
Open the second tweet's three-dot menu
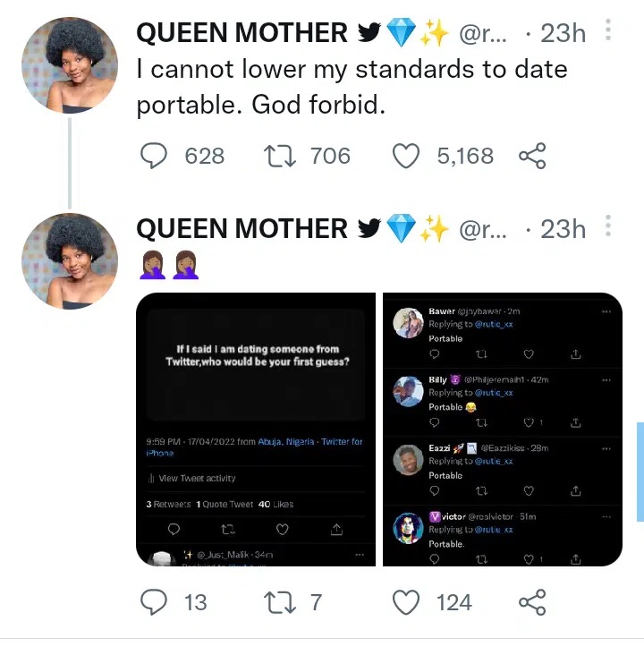[x=608, y=227]
